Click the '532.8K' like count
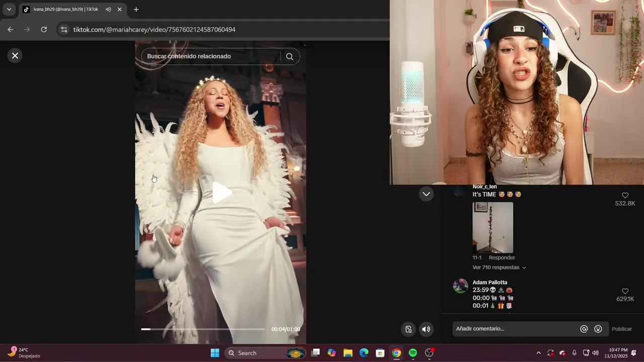The width and height of the screenshot is (644, 362). click(x=625, y=204)
